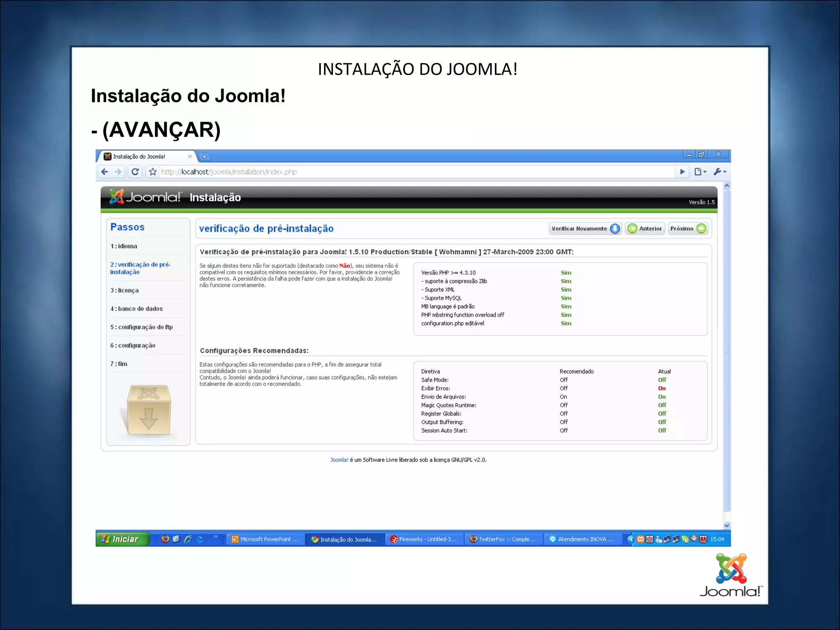
Task: Open the Chrome wrench tools menu
Action: pos(719,172)
